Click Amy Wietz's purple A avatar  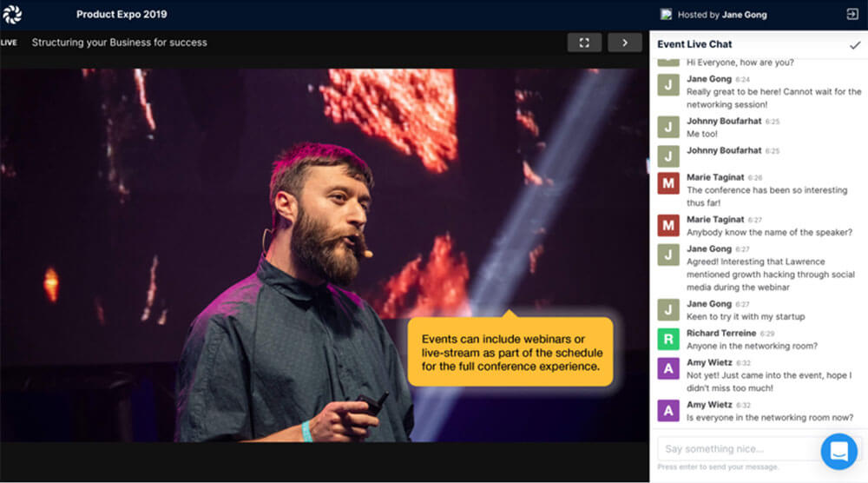click(668, 368)
